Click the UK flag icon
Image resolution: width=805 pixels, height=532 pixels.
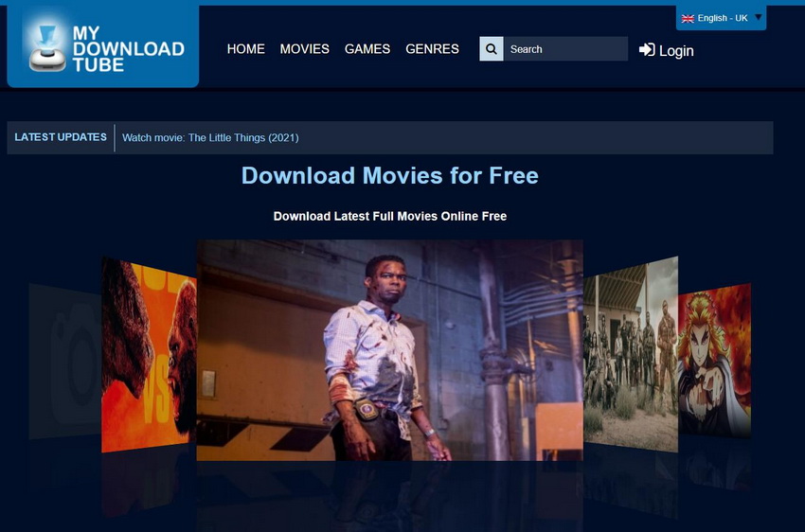688,18
